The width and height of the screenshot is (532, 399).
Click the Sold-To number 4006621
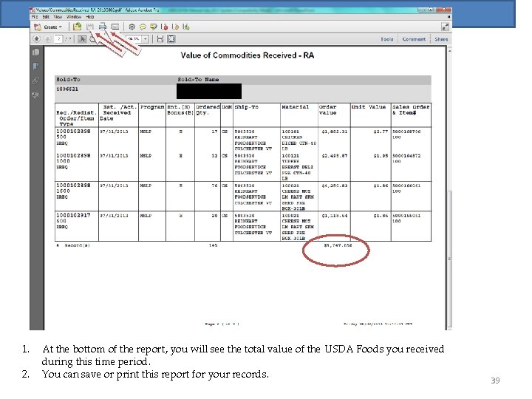[67, 89]
